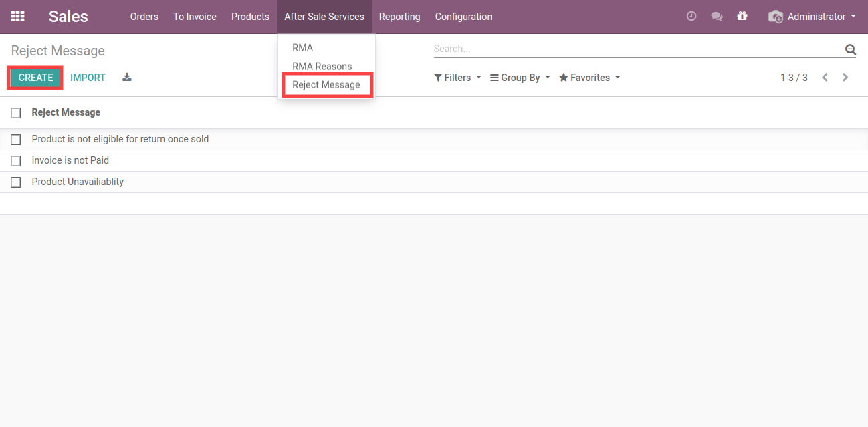Click the gift icon in top bar

[742, 17]
